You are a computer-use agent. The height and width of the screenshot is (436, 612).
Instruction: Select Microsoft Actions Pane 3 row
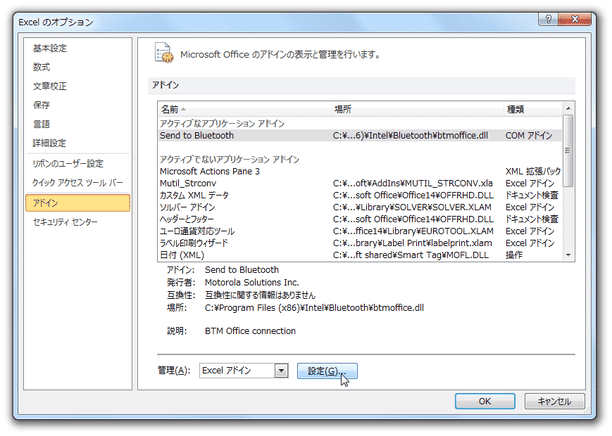[360, 171]
